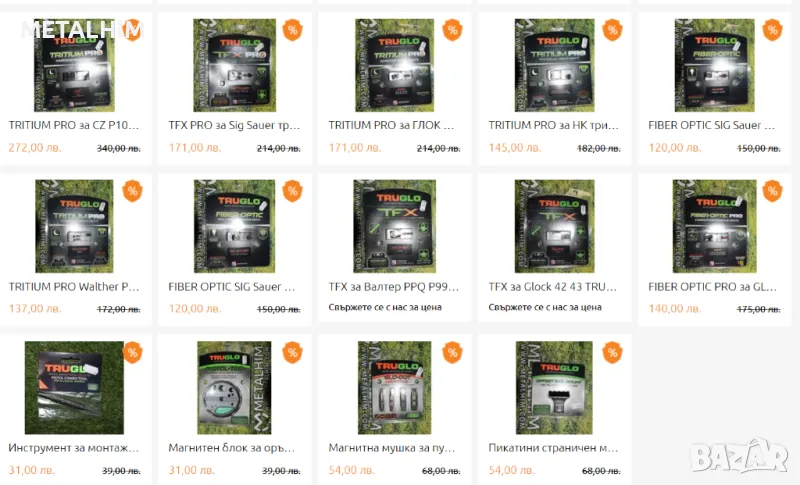
Task: Click the discount badge on TRITIUM PRO ГЛОК item
Action: pos(452,30)
